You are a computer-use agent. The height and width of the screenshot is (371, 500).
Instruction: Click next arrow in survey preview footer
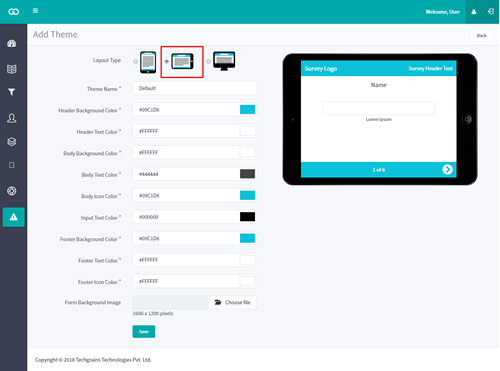447,170
